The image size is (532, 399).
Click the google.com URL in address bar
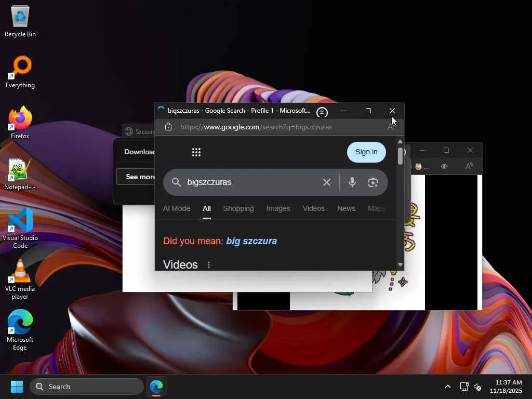coord(256,127)
